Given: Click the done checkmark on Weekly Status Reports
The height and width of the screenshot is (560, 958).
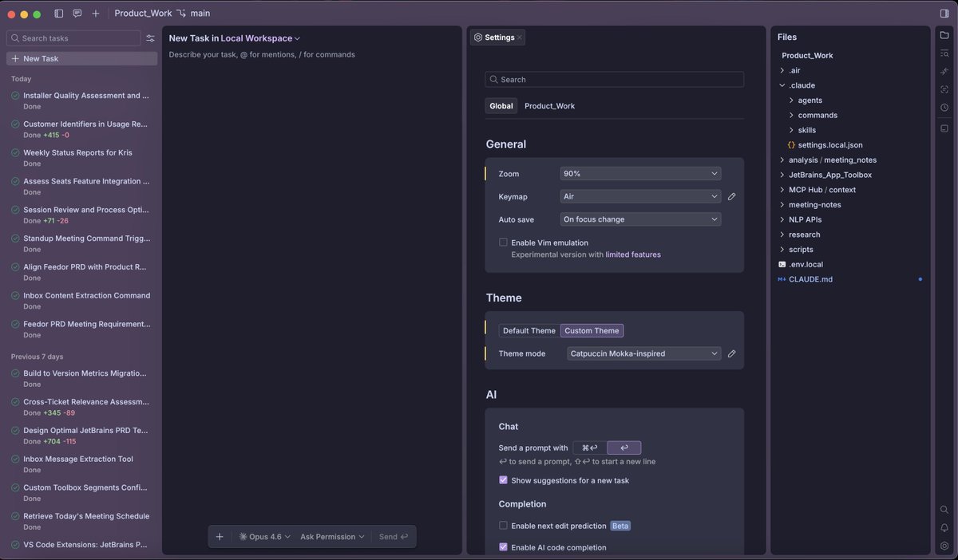Looking at the screenshot, I should click(x=15, y=152).
